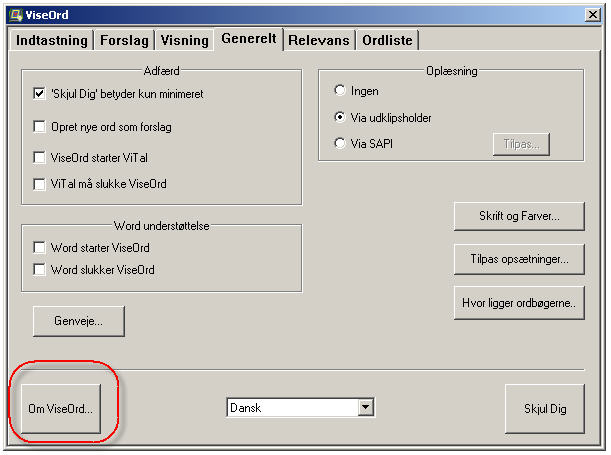Enable ViTal må slukke ViseOrd

pos(39,183)
